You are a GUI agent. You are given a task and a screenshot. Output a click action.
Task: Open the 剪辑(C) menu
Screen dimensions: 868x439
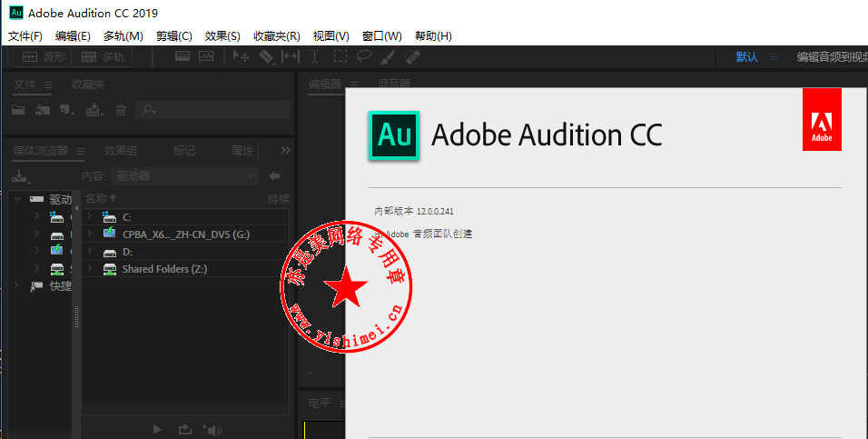coord(174,36)
